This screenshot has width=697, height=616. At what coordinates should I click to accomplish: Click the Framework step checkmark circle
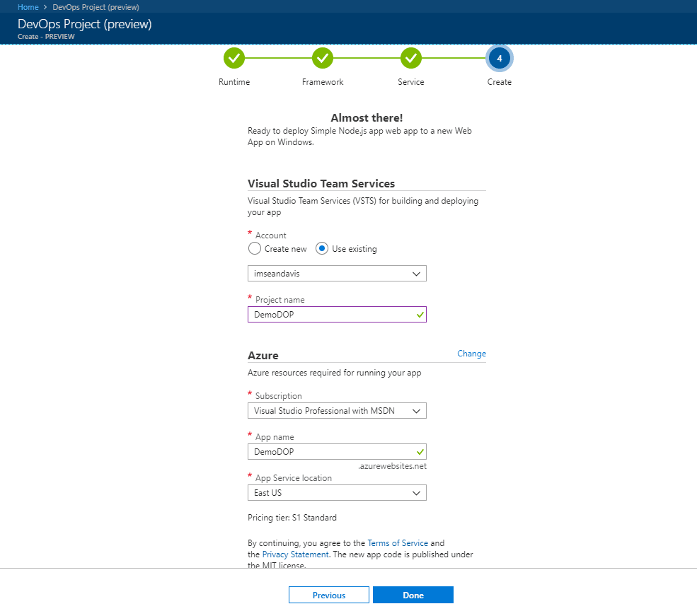[x=323, y=58]
